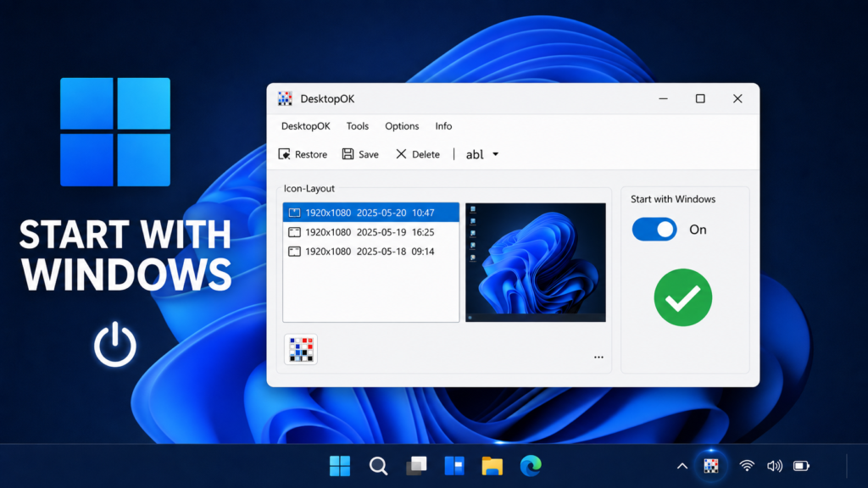Open the Windows Start menu on taskbar
This screenshot has width=868, height=488.
[340, 466]
